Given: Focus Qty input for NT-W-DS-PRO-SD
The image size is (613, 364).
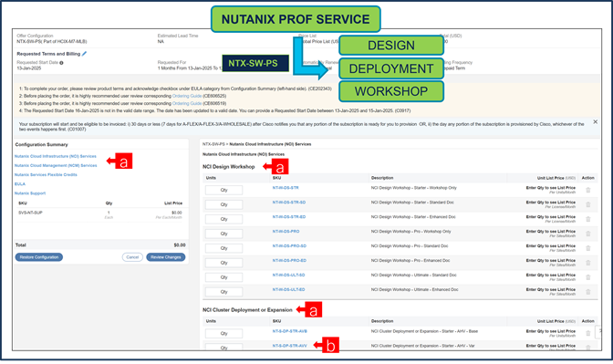Looking at the screenshot, I should (223, 248).
